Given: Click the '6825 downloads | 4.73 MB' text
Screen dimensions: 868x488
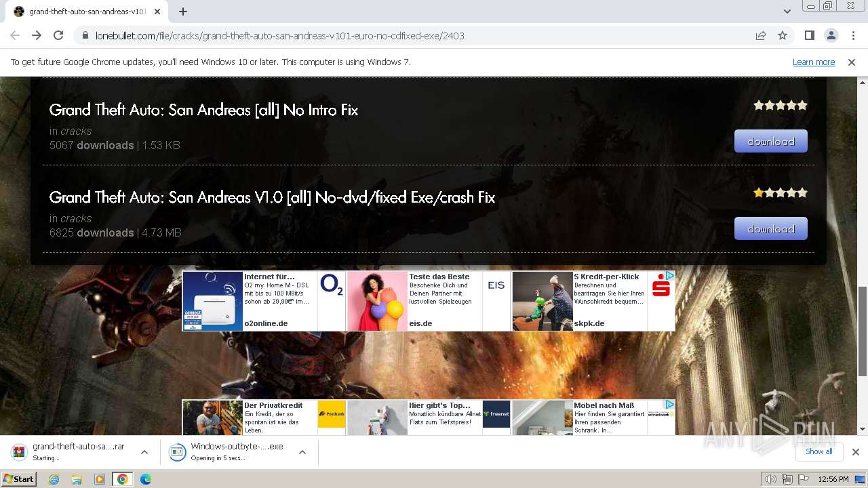Looking at the screenshot, I should coord(115,232).
